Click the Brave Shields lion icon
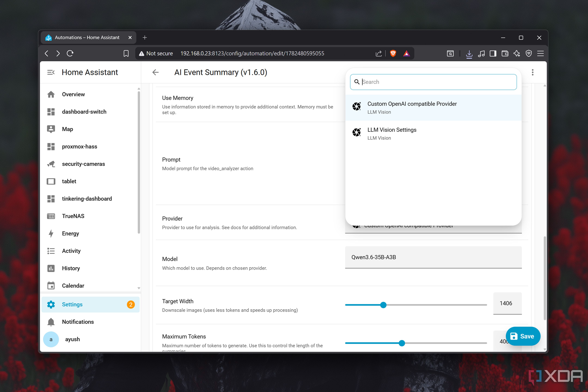 click(x=393, y=53)
